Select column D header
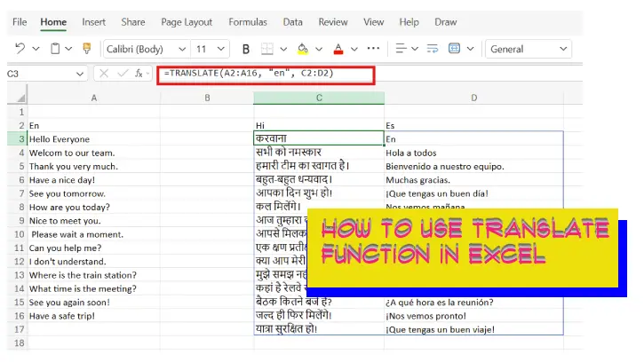Screen dimensions: 644x362 tap(474, 98)
